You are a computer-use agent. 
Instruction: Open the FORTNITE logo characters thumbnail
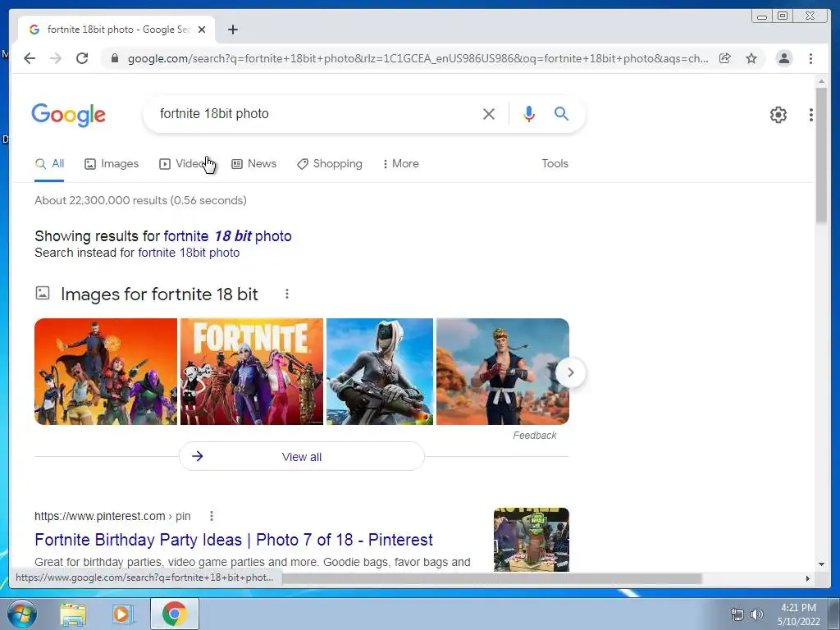(252, 372)
